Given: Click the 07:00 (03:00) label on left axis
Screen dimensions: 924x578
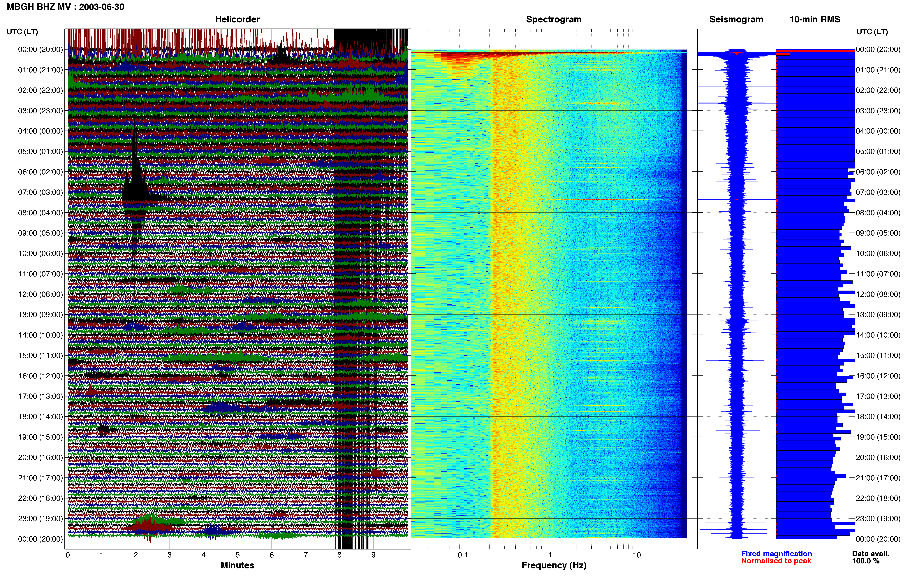Looking at the screenshot, I should point(41,192).
